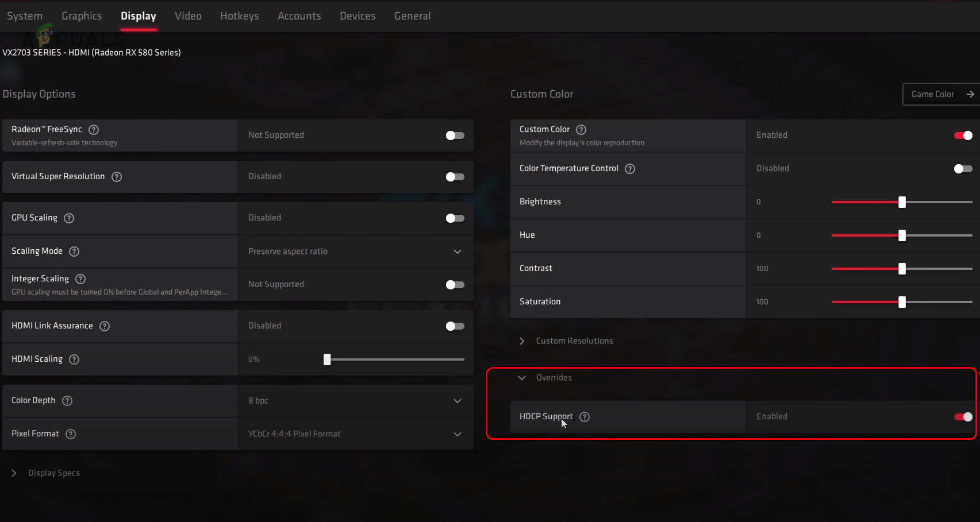
Task: Expand the Display Specs section
Action: (14, 473)
